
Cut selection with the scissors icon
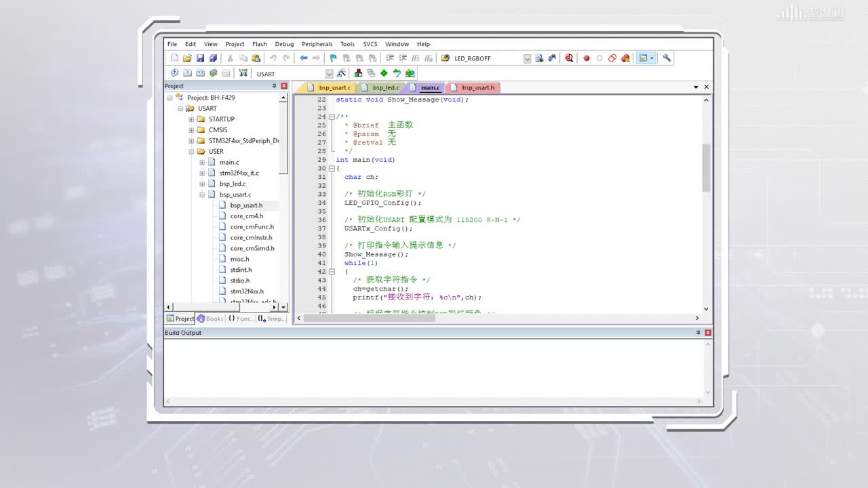tap(230, 58)
